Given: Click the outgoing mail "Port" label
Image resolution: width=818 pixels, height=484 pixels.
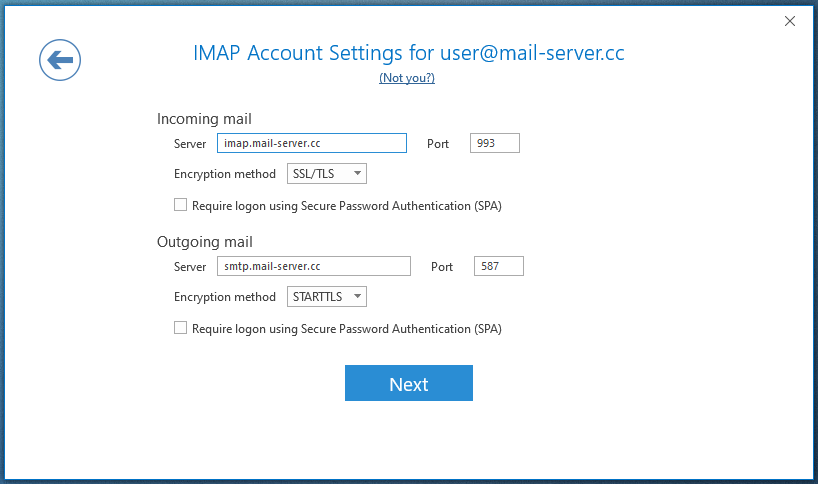Looking at the screenshot, I should tap(442, 267).
